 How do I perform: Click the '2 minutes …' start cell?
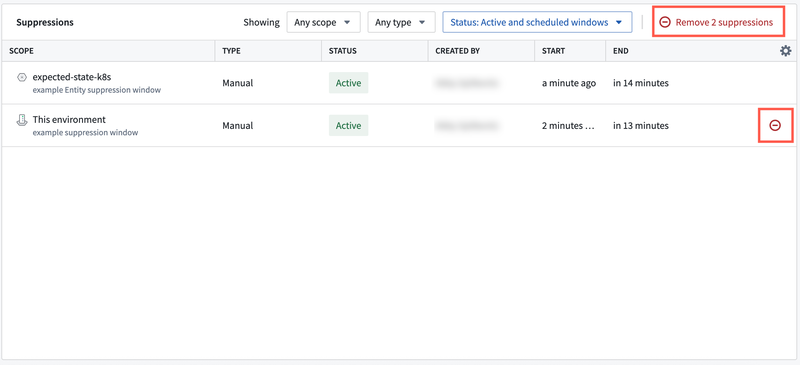tap(568, 126)
